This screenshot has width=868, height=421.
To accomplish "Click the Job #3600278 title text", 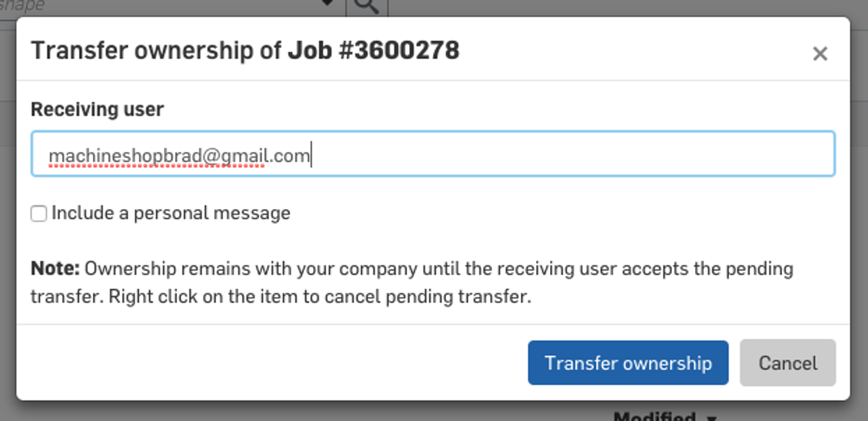I will click(373, 50).
